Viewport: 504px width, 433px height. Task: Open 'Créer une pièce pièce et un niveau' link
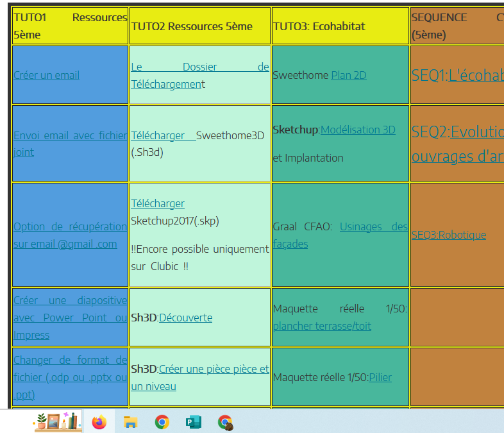click(199, 378)
